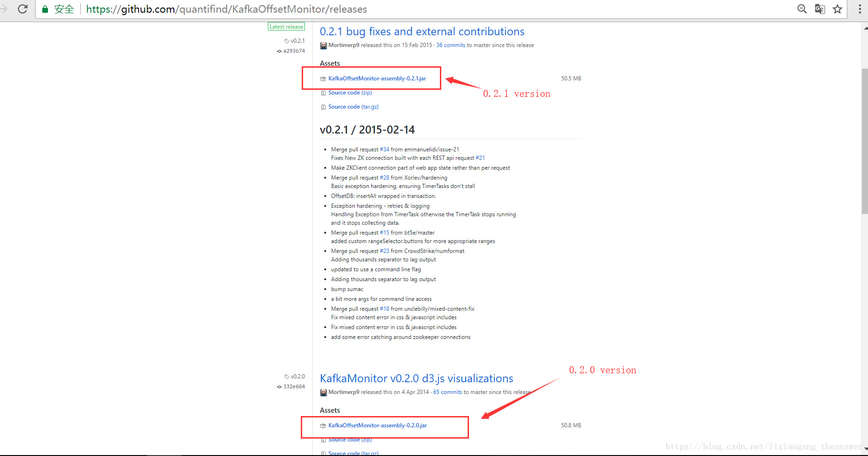Screen dimensions: 868x456
Task: Open pull request #15
Action: pyautogui.click(x=384, y=233)
